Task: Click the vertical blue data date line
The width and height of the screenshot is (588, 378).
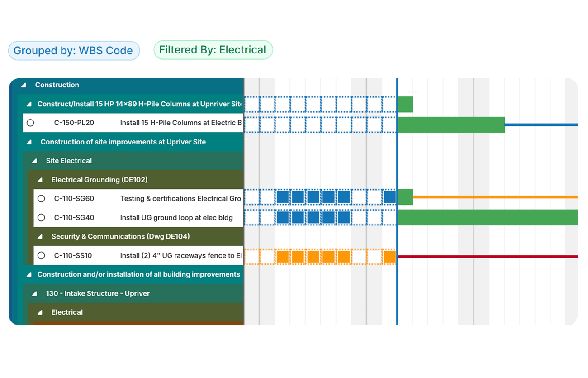Action: [397, 181]
